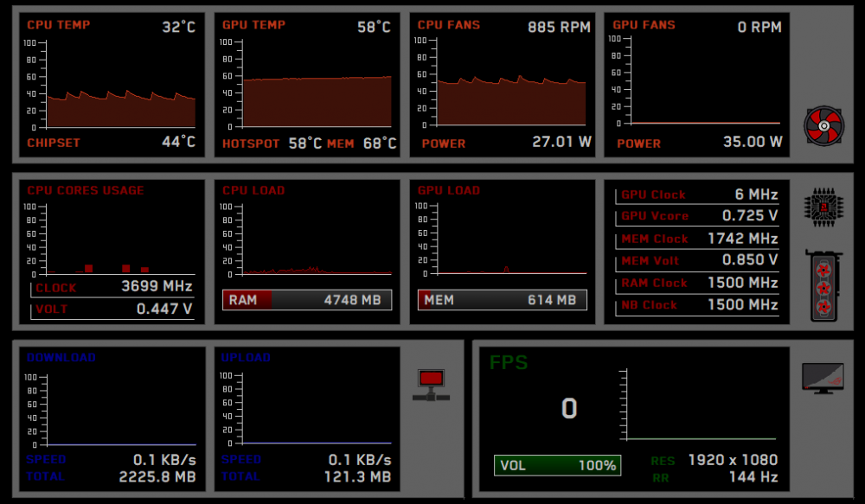Click the CPU CLOCK 3699 MHz reading
This screenshot has height=504, width=865.
click(x=156, y=286)
